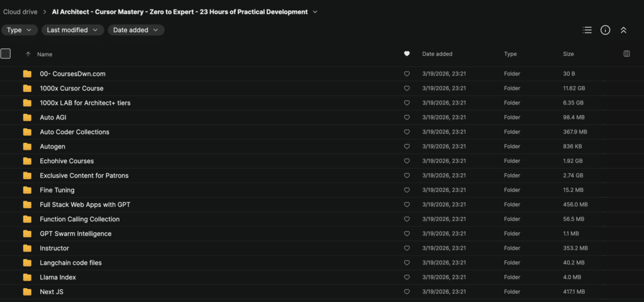
Task: Switch to list view layout icon
Action: click(587, 30)
